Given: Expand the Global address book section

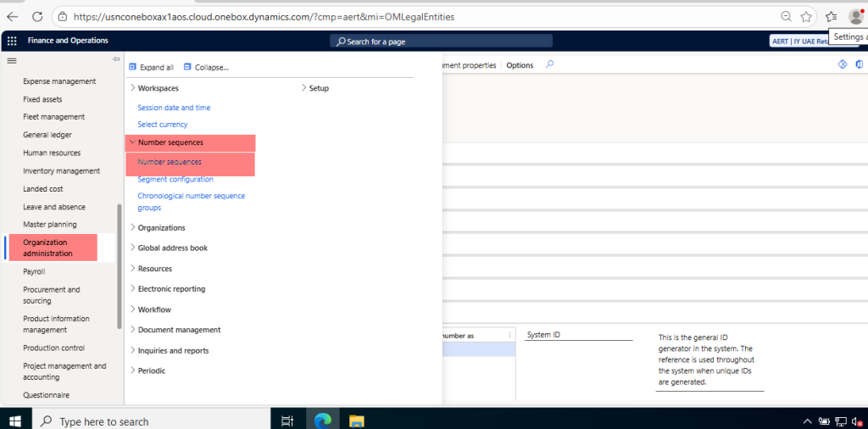Looking at the screenshot, I should [133, 248].
